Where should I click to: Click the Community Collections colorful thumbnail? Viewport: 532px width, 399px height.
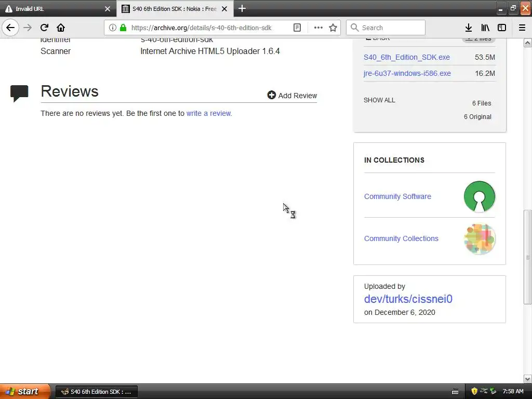pos(479,238)
